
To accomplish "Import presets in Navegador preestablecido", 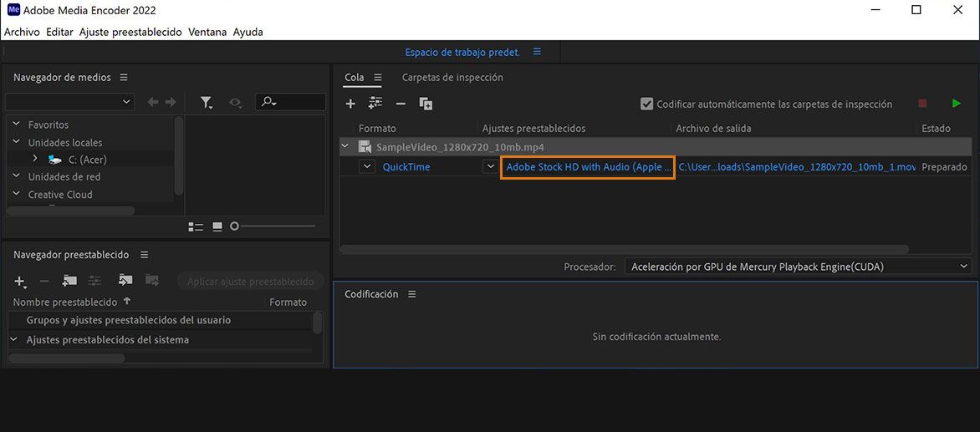I will (x=125, y=281).
